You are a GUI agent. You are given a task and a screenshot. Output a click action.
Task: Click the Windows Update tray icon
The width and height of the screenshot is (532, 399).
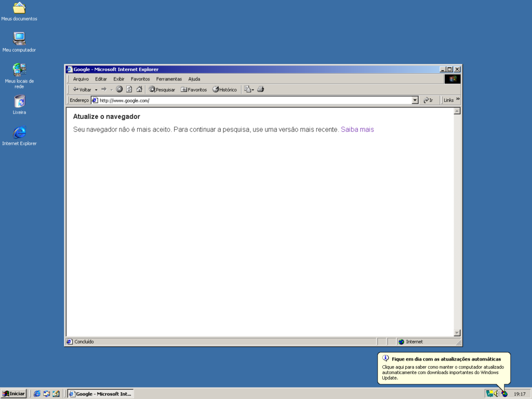point(504,394)
